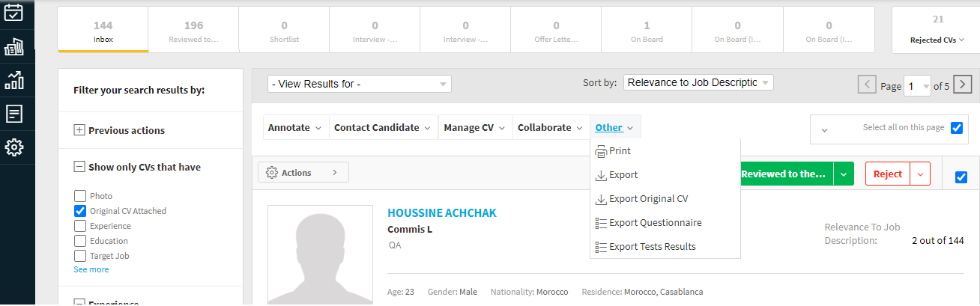Open the View Results for dropdown

(360, 84)
